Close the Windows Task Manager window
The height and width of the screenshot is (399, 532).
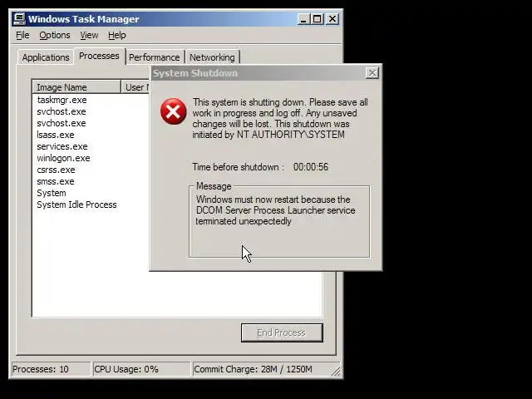coord(332,19)
